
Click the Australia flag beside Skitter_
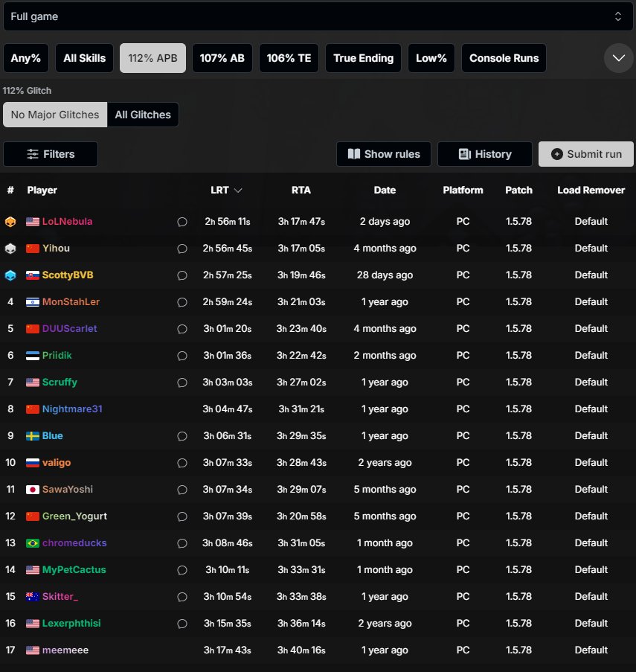point(33,597)
